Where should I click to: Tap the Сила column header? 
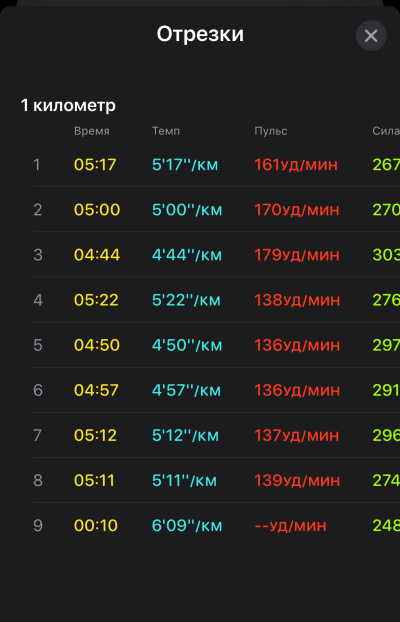point(386,131)
